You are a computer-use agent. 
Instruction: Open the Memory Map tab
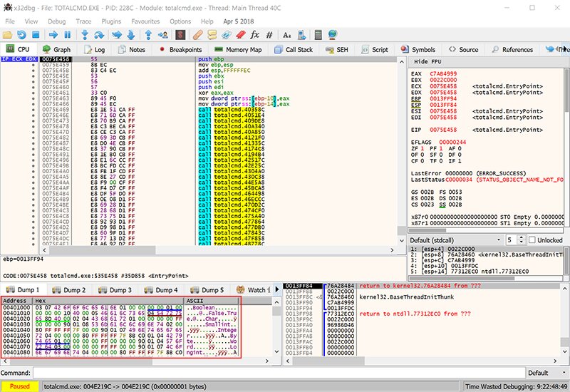point(238,49)
